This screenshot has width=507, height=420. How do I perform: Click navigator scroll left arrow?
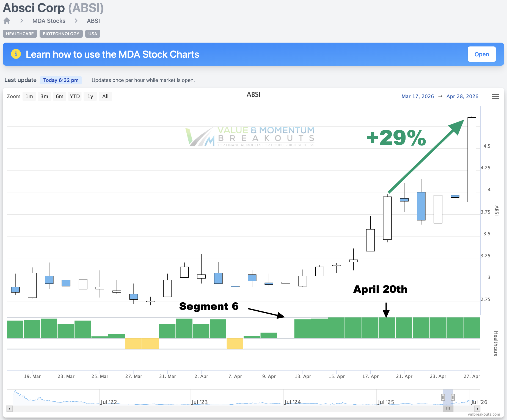10,409
